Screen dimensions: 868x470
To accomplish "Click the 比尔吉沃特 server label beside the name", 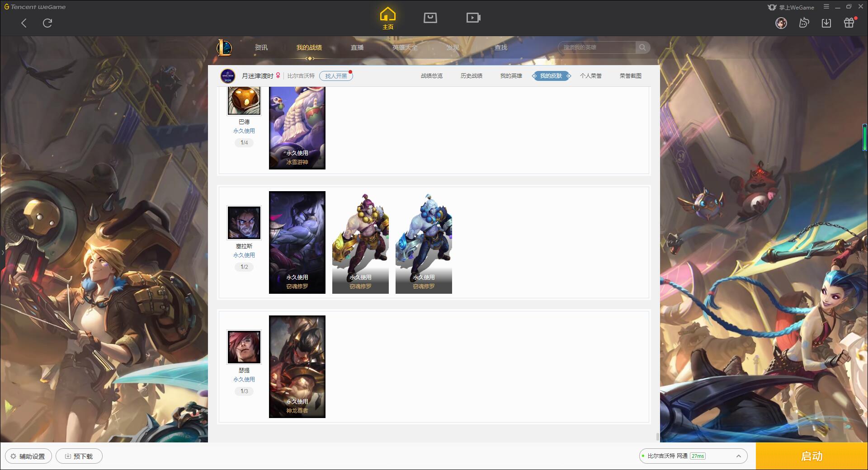I will (x=301, y=76).
